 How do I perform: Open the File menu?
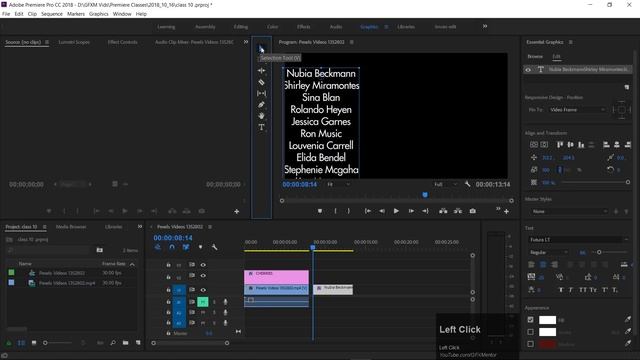coord(6,14)
